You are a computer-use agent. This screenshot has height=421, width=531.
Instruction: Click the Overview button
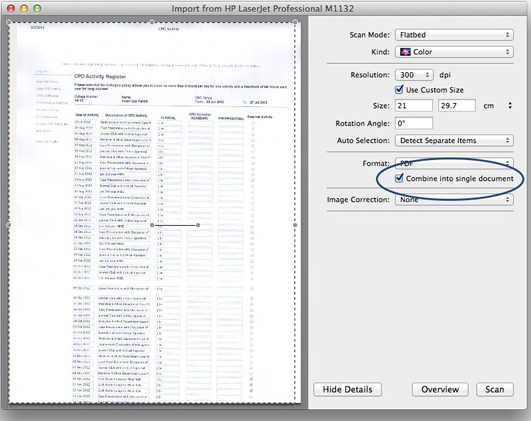440,390
